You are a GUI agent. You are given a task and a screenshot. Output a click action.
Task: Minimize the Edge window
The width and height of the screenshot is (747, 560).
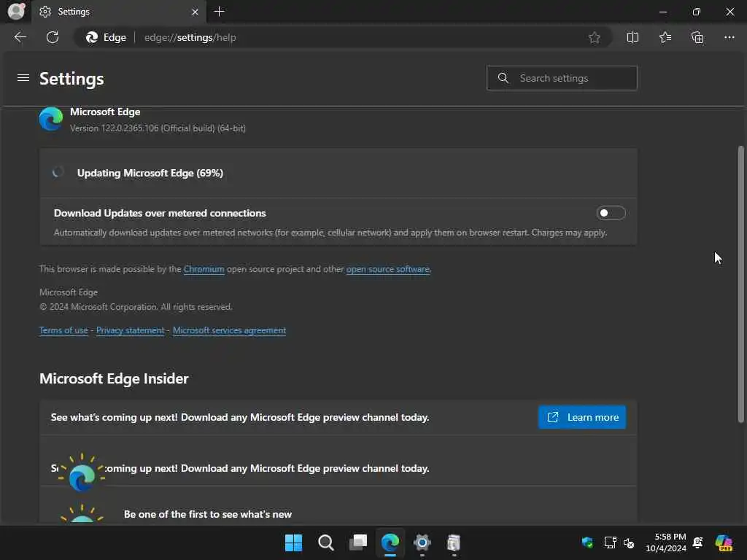pos(662,12)
